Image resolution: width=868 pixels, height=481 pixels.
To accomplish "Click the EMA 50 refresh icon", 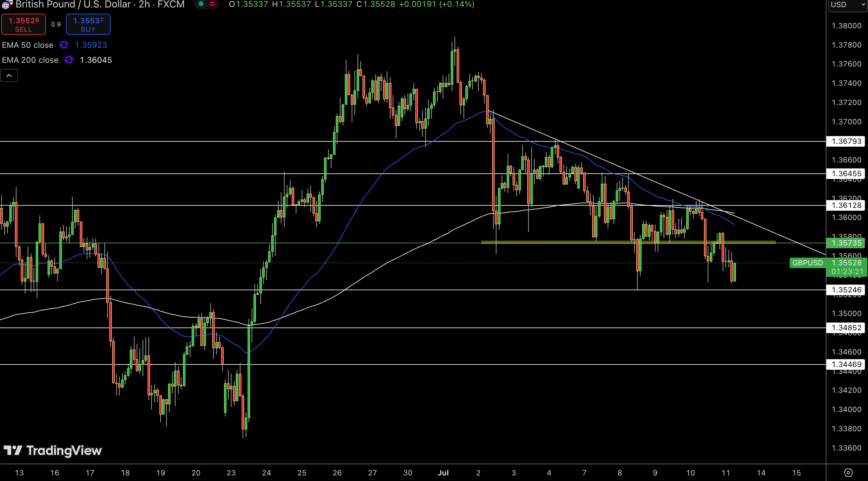I will pyautogui.click(x=64, y=45).
